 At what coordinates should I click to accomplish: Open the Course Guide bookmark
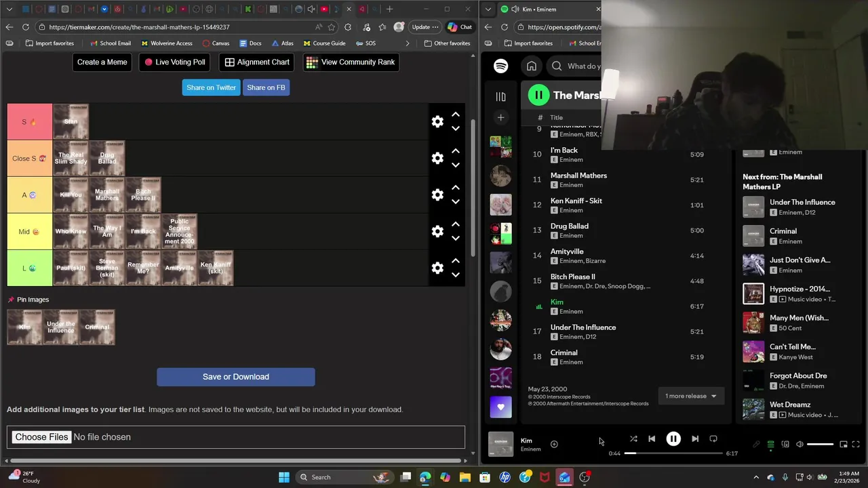[x=325, y=43]
